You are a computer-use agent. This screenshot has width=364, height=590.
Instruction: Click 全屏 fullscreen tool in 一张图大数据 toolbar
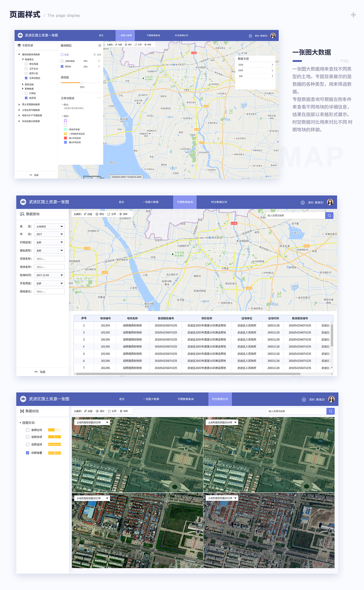coord(138,45)
